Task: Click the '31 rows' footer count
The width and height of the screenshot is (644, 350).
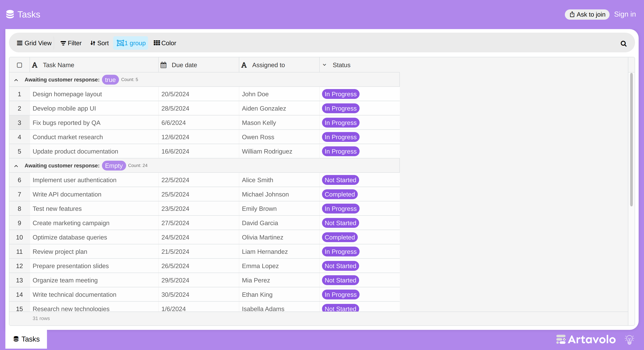Action: click(41, 318)
